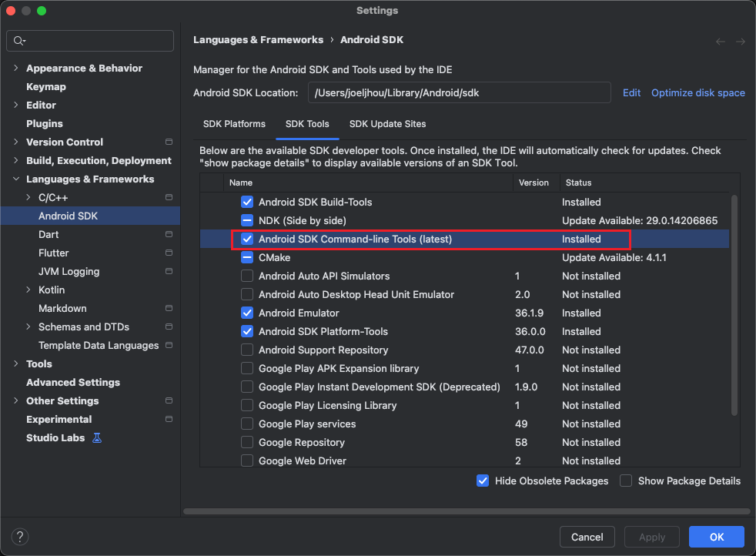The height and width of the screenshot is (556, 756).
Task: Click the Android SDK Location path field
Action: (x=459, y=92)
